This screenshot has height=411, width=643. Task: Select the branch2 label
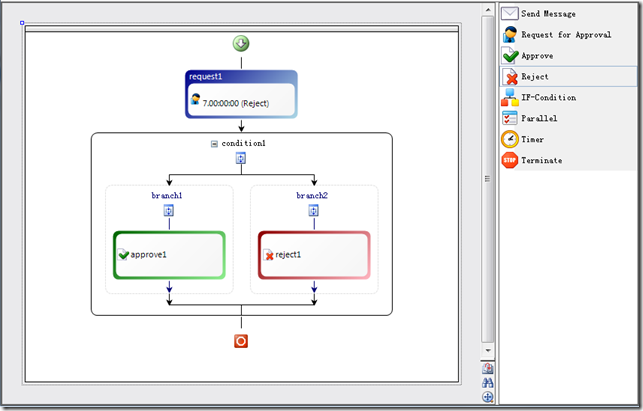(x=312, y=195)
